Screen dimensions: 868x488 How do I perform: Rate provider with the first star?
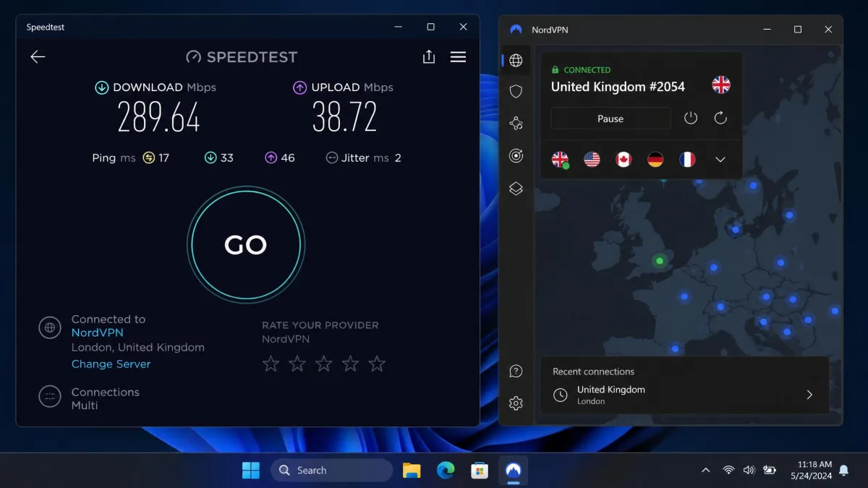pos(271,364)
